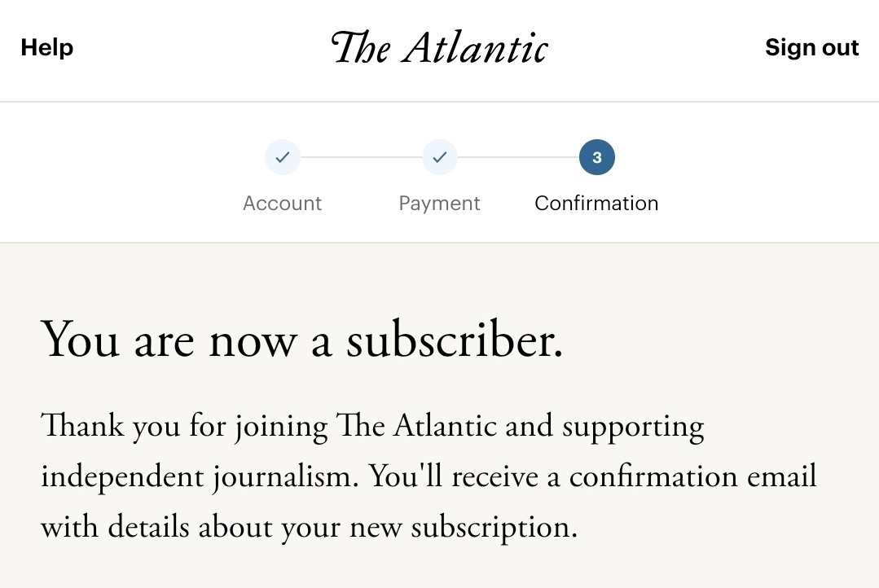Click progress line between Account and Payment

click(361, 157)
